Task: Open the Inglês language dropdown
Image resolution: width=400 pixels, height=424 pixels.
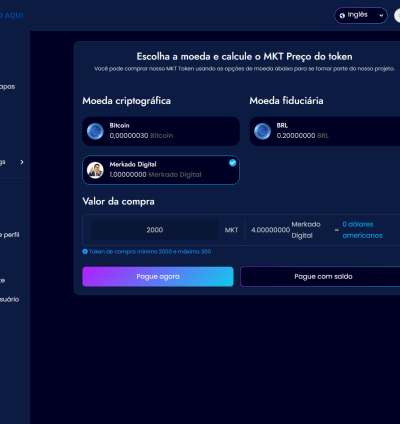Action: (x=361, y=15)
